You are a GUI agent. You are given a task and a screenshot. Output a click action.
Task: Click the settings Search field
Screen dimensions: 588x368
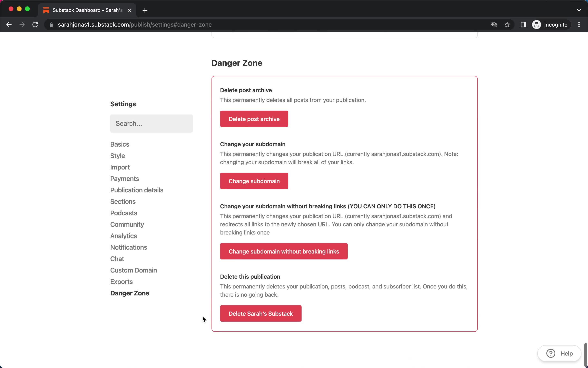(151, 124)
